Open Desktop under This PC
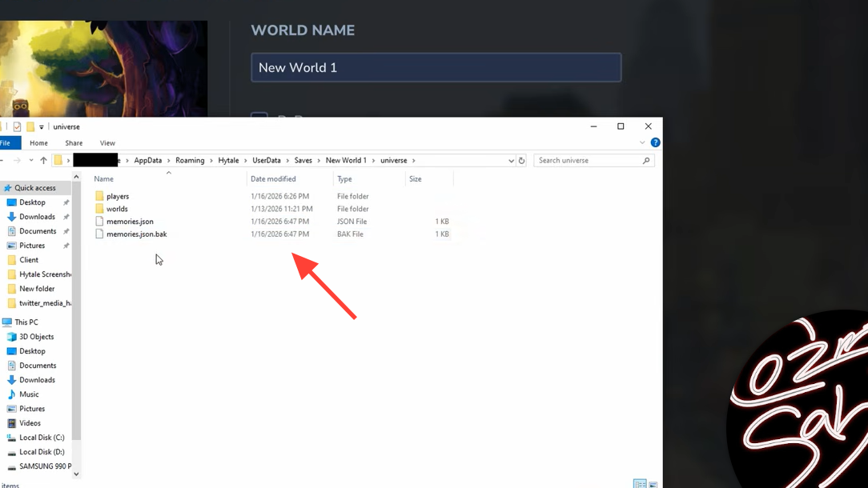This screenshot has height=488, width=868. point(32,351)
